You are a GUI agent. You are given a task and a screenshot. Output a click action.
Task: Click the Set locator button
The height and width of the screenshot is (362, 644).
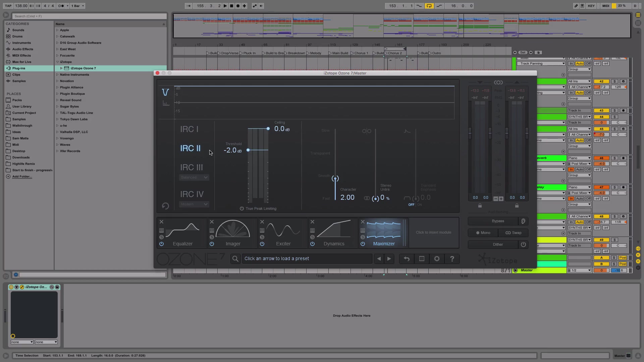tap(523, 53)
